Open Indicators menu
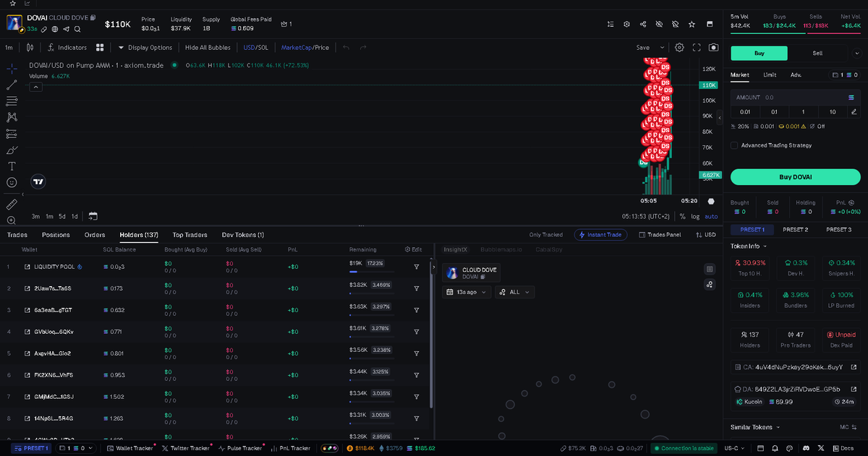 67,48
